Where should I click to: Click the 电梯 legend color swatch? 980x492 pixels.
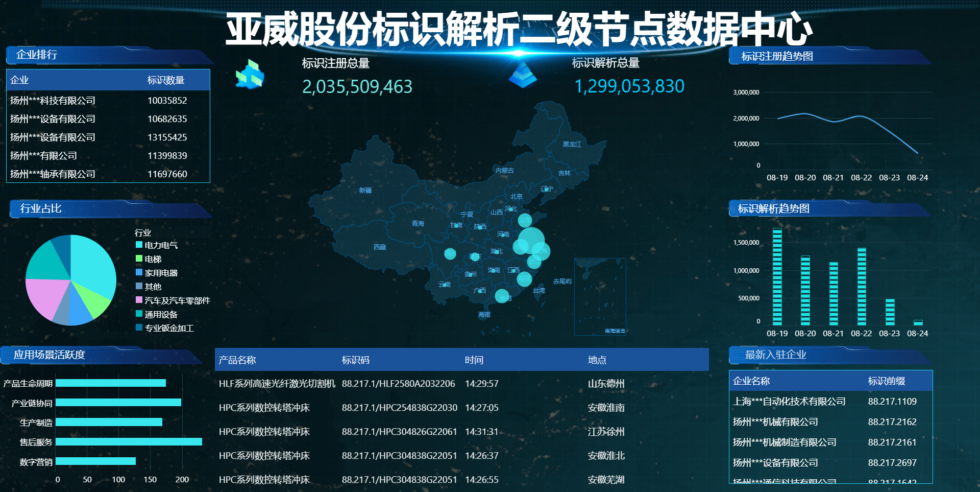(x=139, y=259)
